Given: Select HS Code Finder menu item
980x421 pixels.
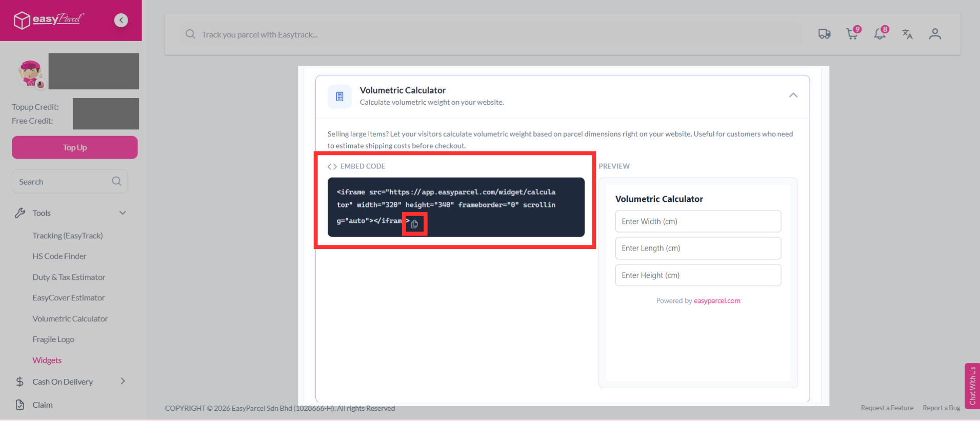Looking at the screenshot, I should click(x=59, y=256).
